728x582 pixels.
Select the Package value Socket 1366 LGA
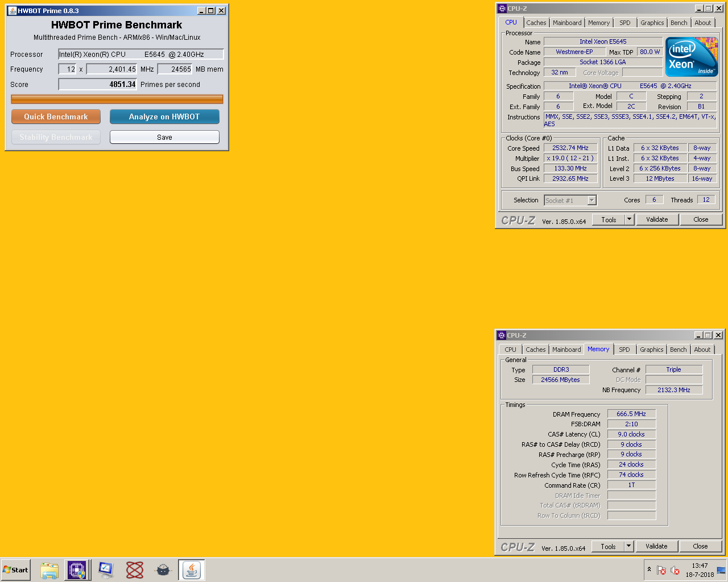(x=603, y=62)
